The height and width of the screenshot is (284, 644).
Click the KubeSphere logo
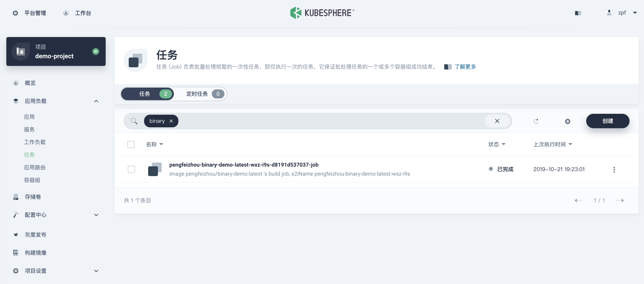tap(322, 13)
